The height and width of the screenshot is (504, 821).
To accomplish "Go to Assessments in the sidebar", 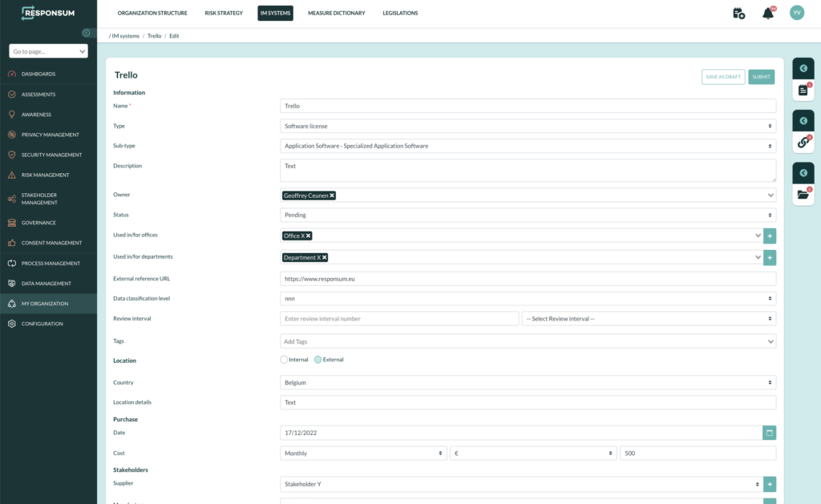I will click(48, 95).
